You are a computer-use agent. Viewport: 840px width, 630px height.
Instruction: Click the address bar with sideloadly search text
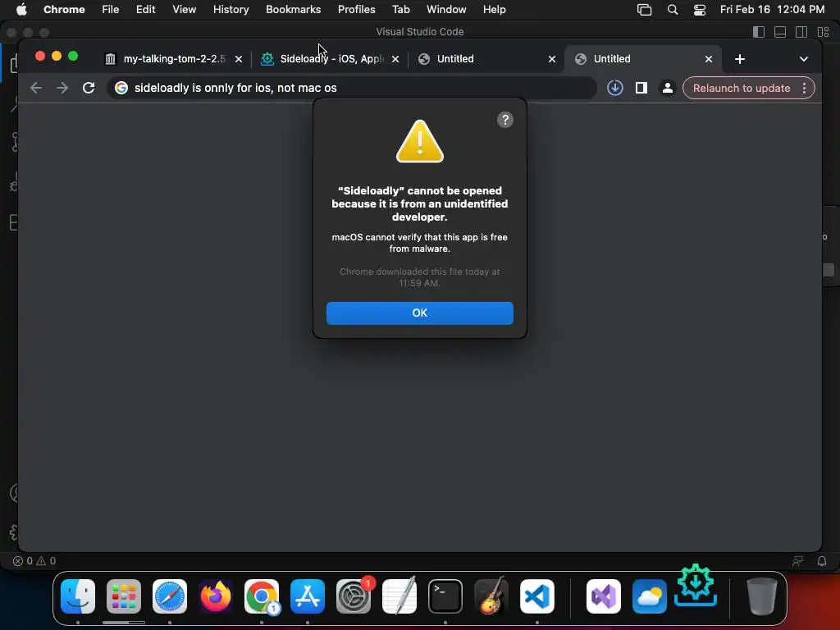(x=351, y=88)
